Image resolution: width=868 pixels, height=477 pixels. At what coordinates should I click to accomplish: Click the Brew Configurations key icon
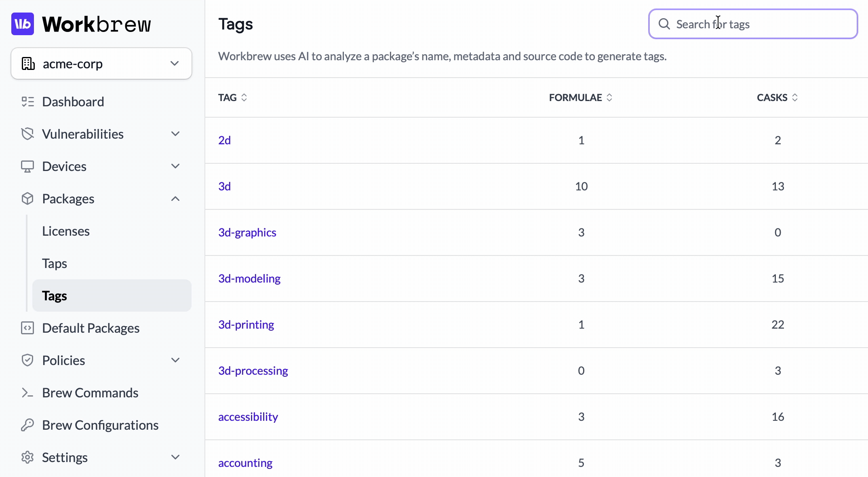27,425
